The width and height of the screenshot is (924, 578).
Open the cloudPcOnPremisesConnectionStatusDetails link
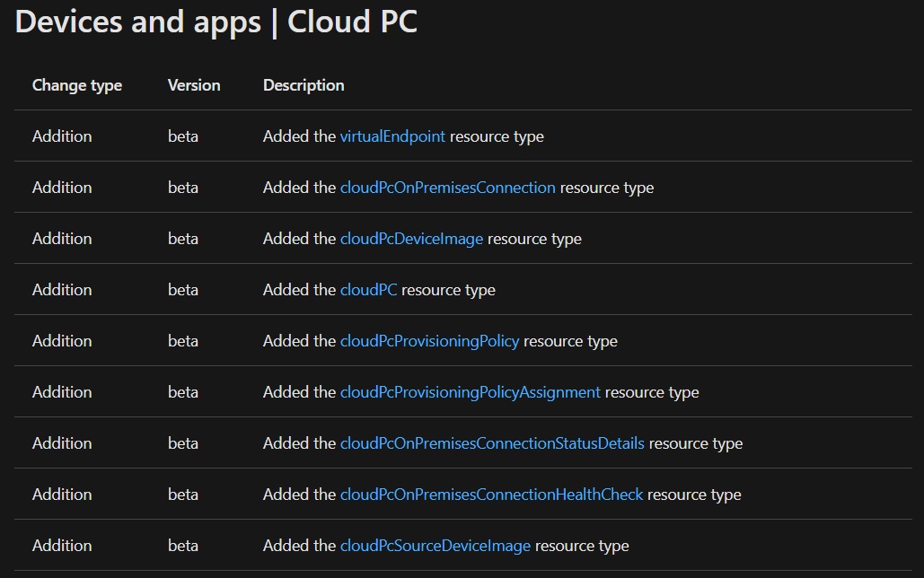(x=490, y=442)
